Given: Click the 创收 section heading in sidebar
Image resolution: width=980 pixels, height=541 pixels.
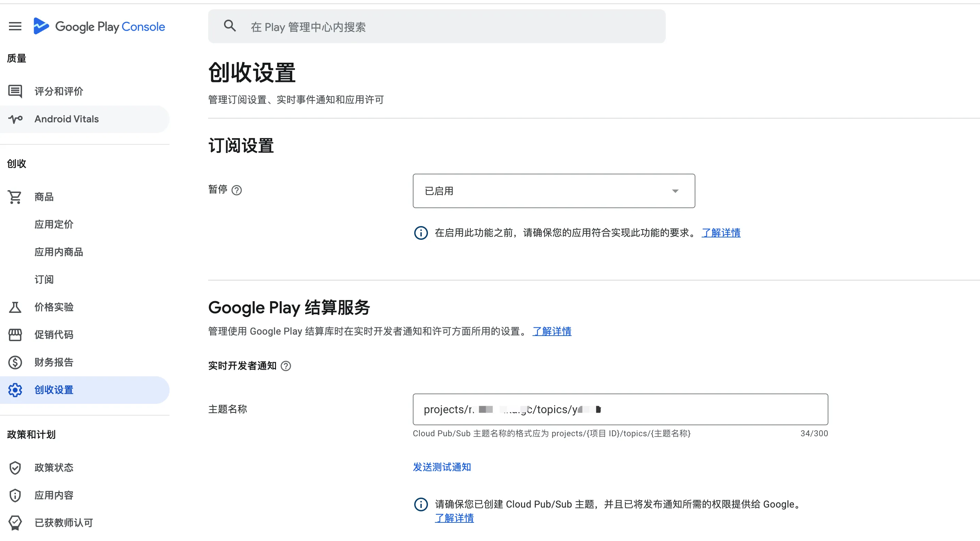Looking at the screenshot, I should (17, 164).
